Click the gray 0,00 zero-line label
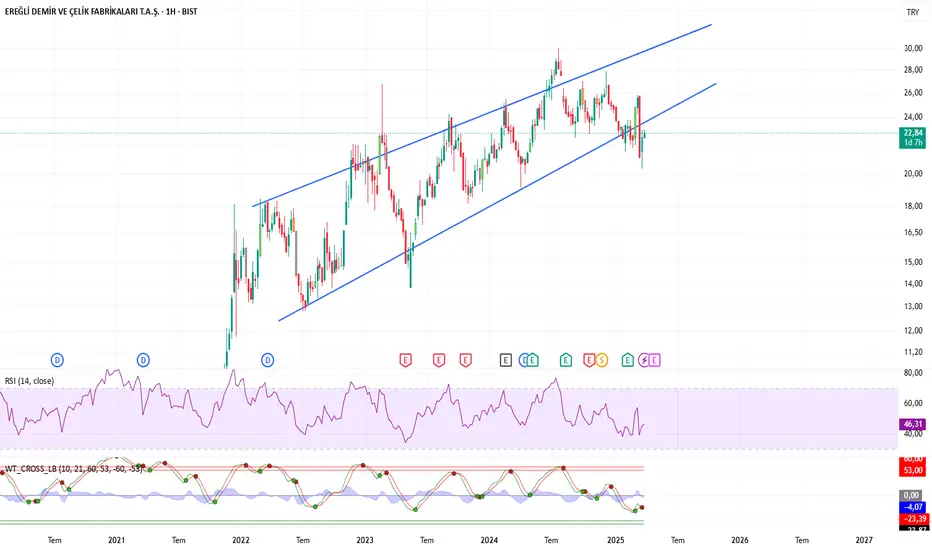Image resolution: width=932 pixels, height=550 pixels. click(912, 495)
